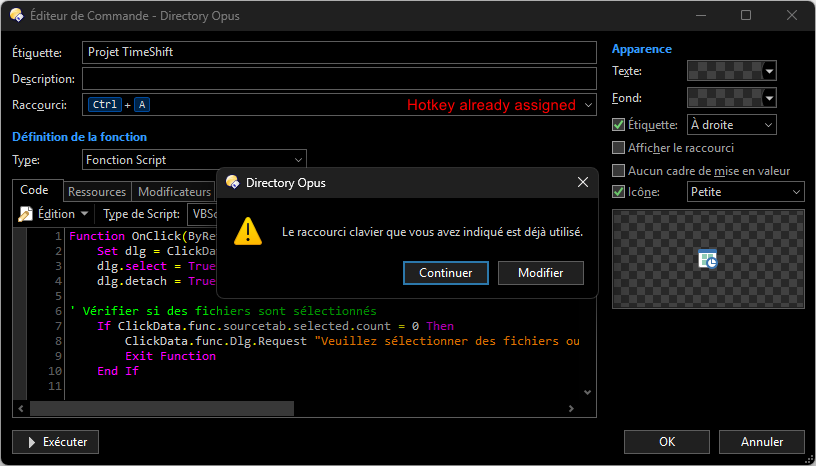Screen dimensions: 816x466
Task: Switch to the Ressources tab
Action: coord(97,192)
